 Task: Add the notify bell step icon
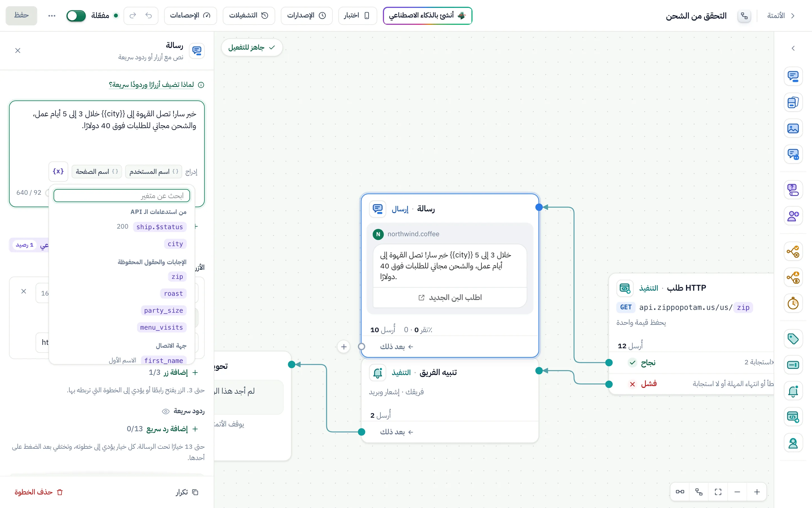(x=793, y=391)
